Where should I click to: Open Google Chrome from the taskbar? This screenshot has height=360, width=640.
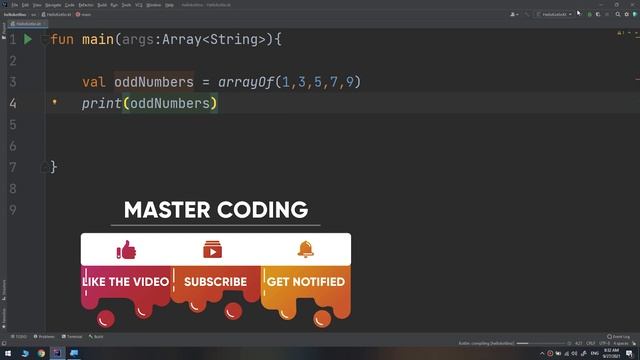tap(41, 353)
